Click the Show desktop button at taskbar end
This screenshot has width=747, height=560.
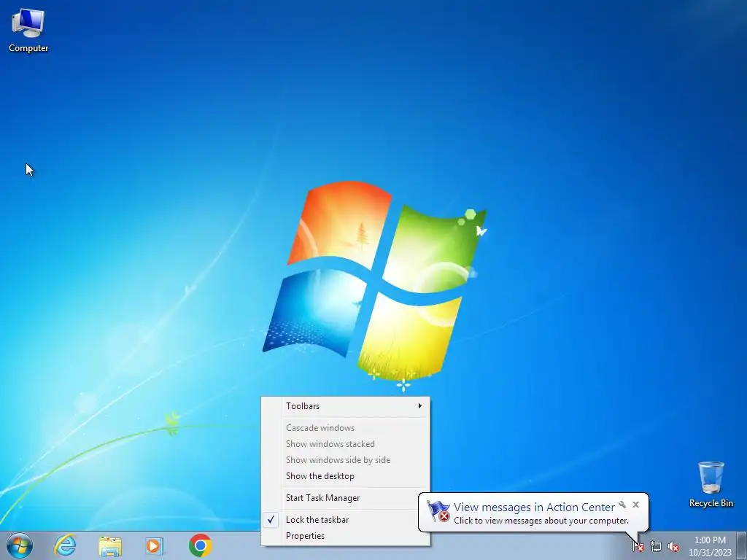click(x=742, y=545)
